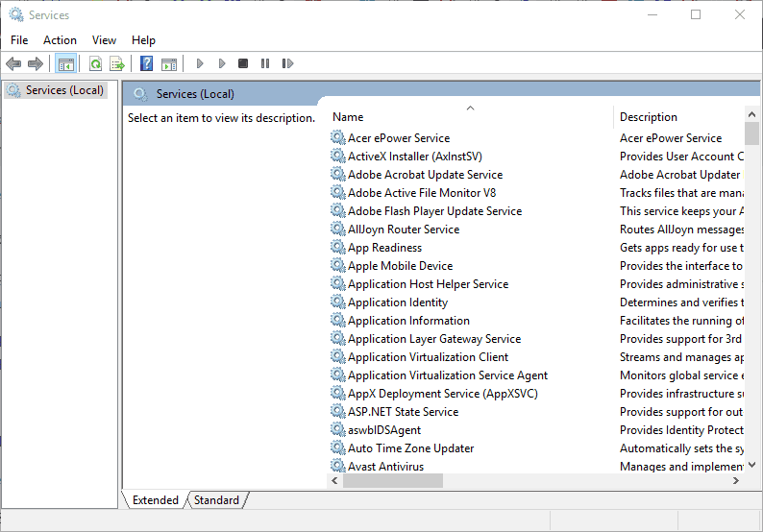Click gear icon beside App Readiness
763x532 pixels.
[x=338, y=247]
